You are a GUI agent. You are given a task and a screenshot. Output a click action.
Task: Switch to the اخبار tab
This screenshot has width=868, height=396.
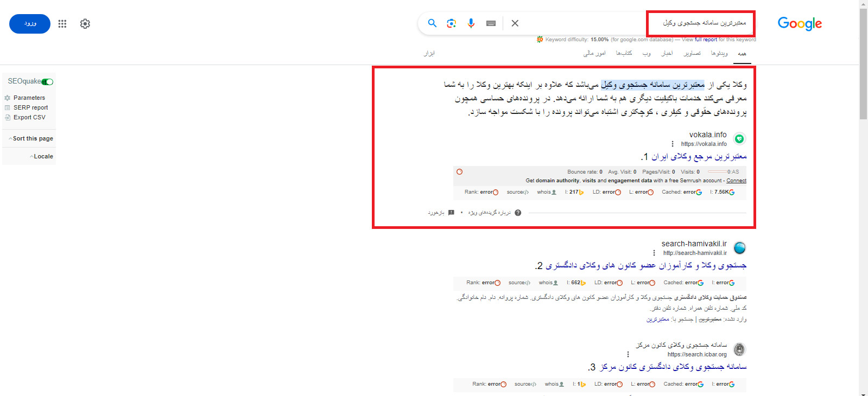click(x=667, y=53)
